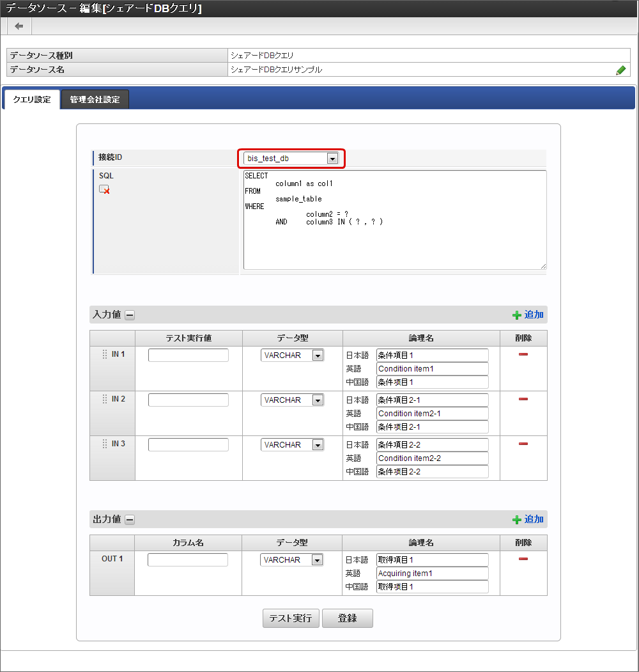Open the IN 1 data type VARCHAR dropdown
639x672 pixels.
click(292, 356)
